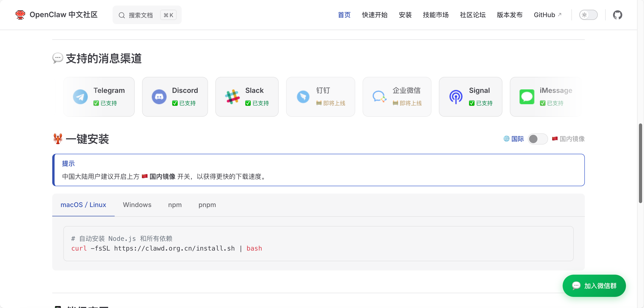Switch the 国际/国内镜像 mirror toggle
Image resolution: width=644 pixels, height=308 pixels.
[x=537, y=139]
